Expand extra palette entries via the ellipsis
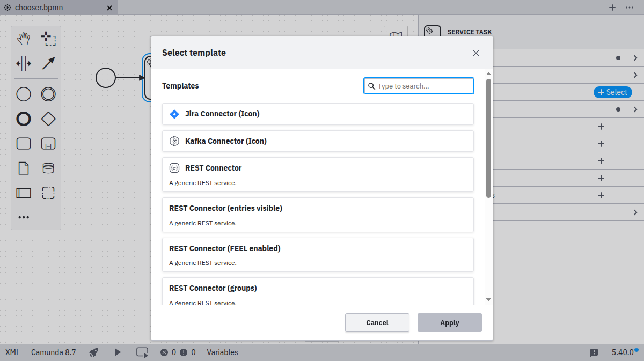 24,217
